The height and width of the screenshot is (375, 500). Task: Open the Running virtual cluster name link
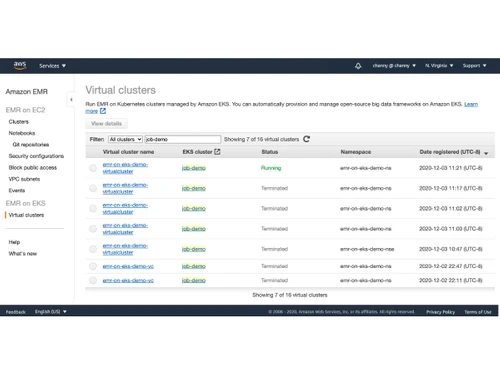point(125,168)
